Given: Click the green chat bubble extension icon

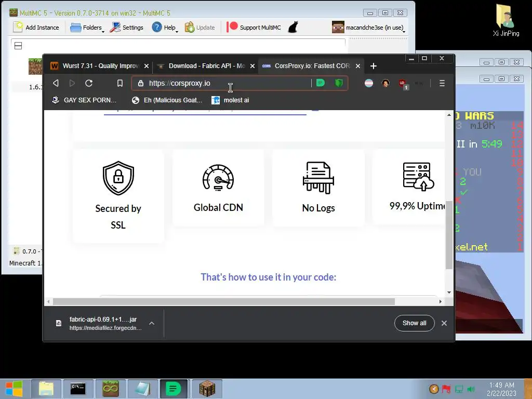Looking at the screenshot, I should tap(321, 83).
